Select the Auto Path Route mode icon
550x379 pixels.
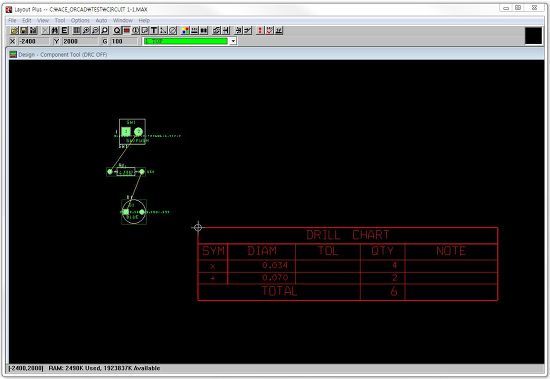point(216,31)
